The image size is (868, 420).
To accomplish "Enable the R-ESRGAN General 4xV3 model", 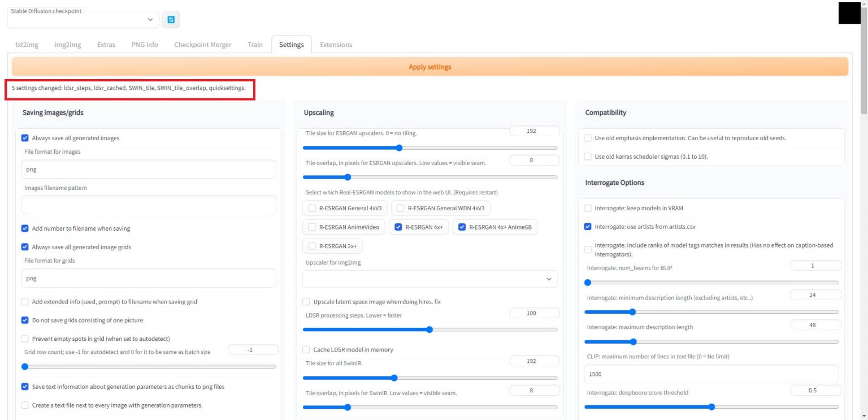I will [311, 208].
